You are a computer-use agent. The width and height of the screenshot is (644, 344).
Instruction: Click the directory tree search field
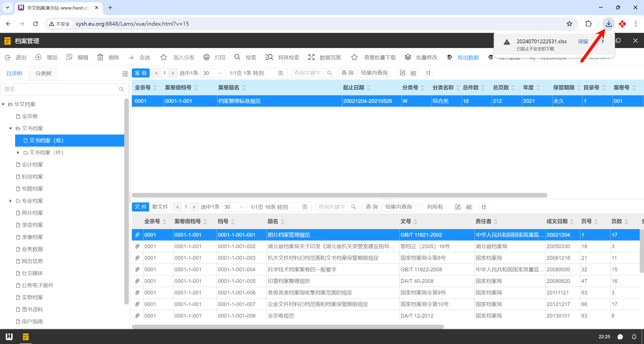pyautogui.click(x=60, y=89)
